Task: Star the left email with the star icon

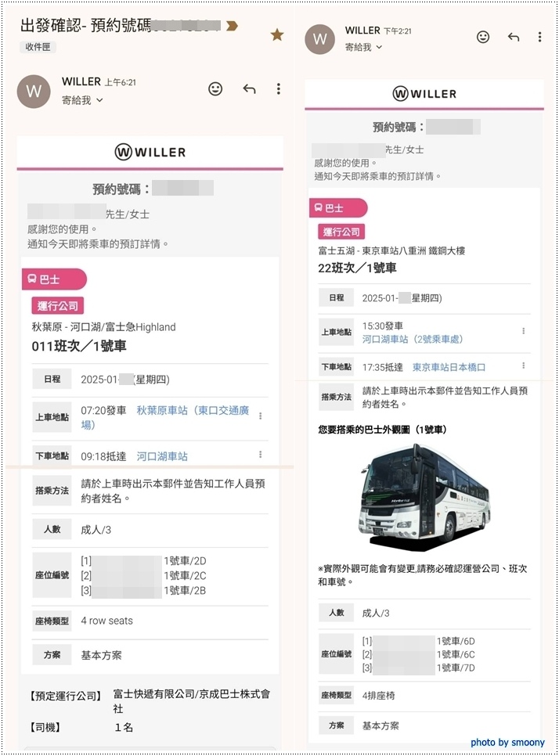Action: (277, 34)
